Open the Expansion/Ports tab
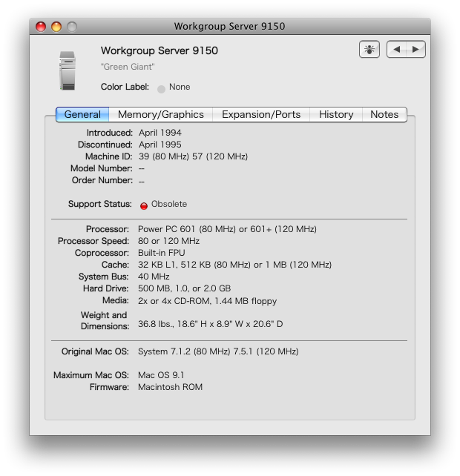460x476 pixels. tap(261, 114)
